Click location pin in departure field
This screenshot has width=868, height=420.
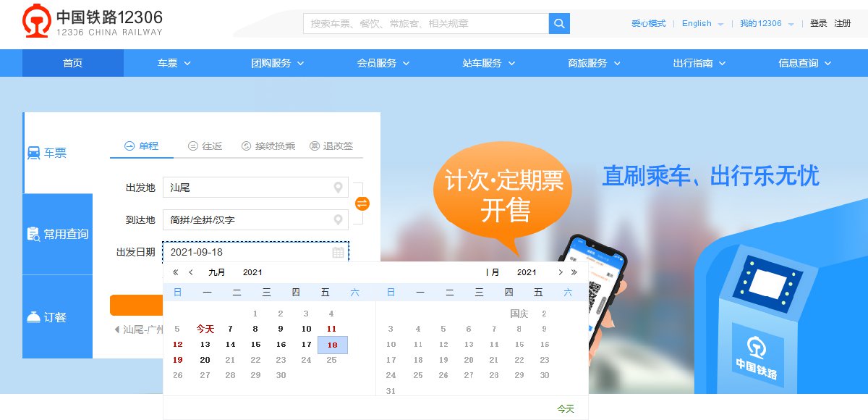338,188
